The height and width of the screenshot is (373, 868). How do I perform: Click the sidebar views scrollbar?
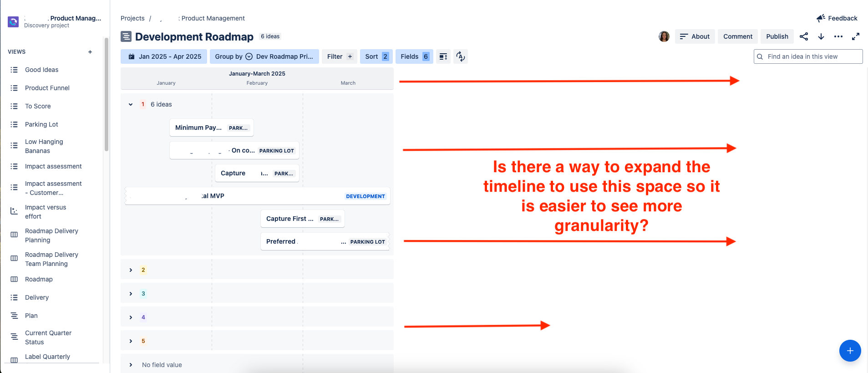107,94
